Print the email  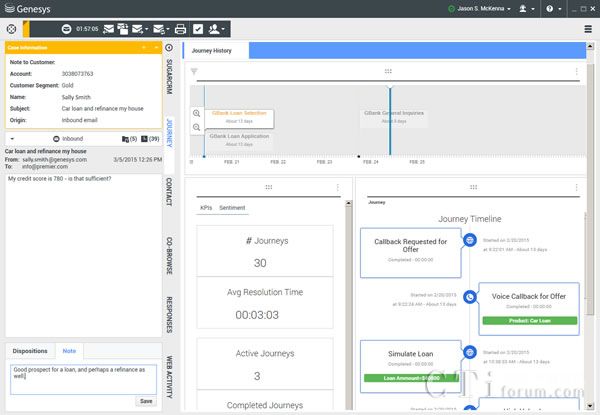click(180, 29)
